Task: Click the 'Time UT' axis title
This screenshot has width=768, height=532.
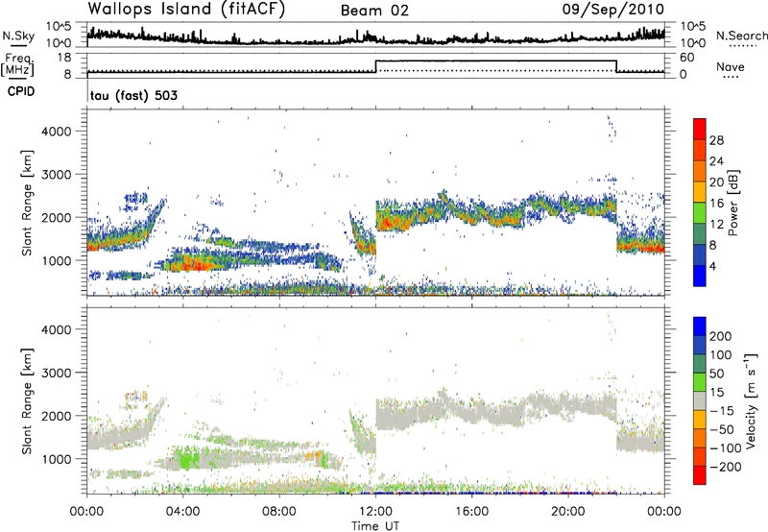Action: (375, 526)
